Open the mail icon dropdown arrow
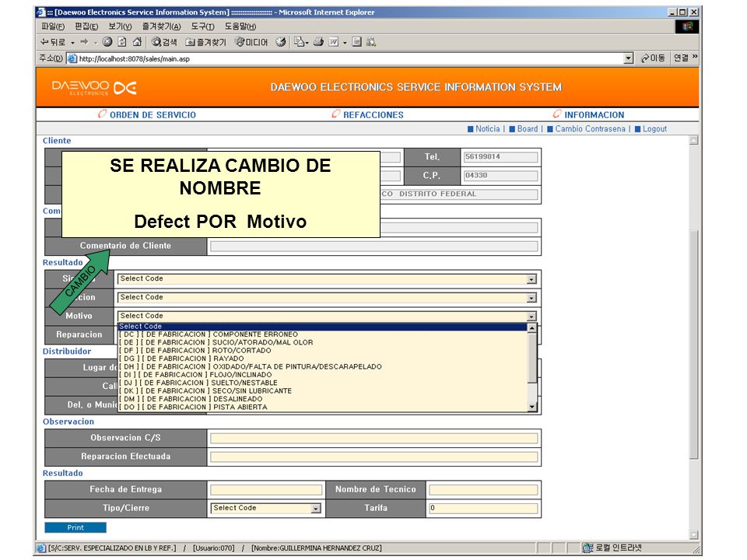Viewport: 747px width, 560px height. pyautogui.click(x=307, y=43)
